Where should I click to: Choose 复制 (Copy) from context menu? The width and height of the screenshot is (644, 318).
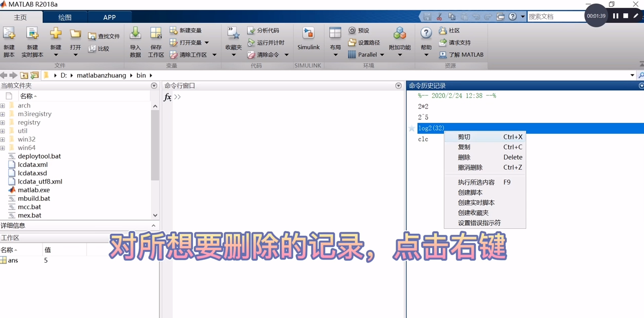pyautogui.click(x=485, y=147)
